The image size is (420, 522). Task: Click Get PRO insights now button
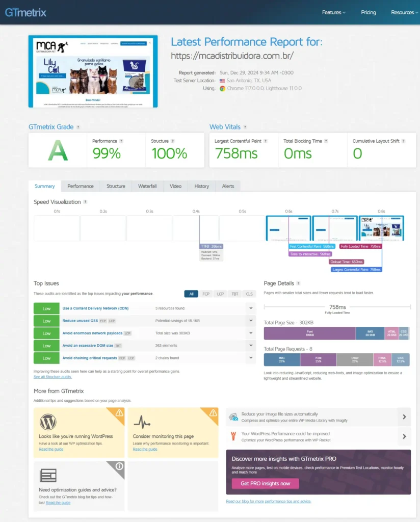tap(265, 483)
